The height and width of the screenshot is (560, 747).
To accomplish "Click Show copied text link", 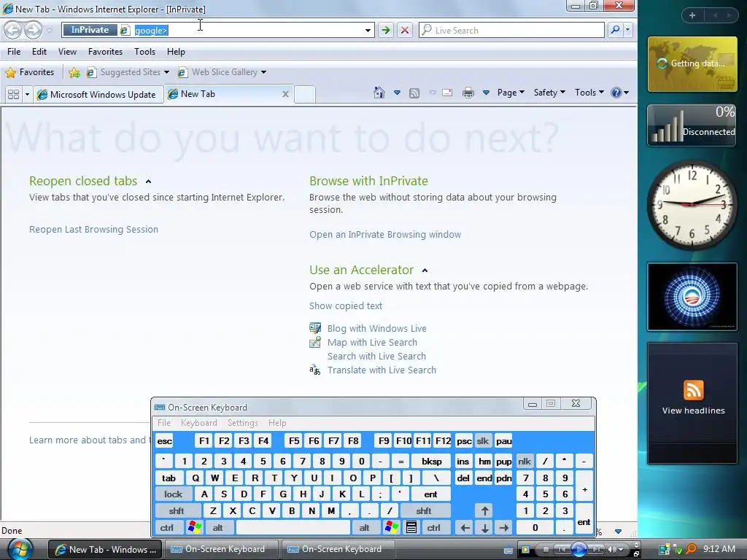I will coord(345,306).
